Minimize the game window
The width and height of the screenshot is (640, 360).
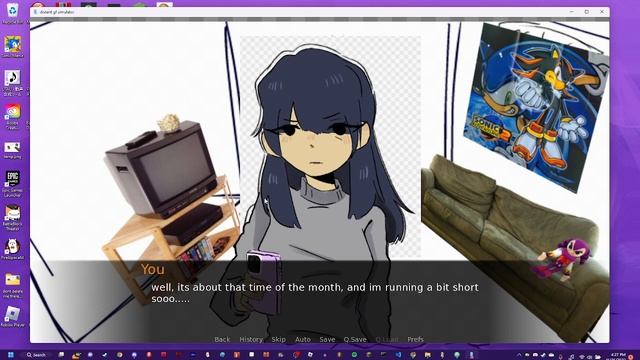571,12
